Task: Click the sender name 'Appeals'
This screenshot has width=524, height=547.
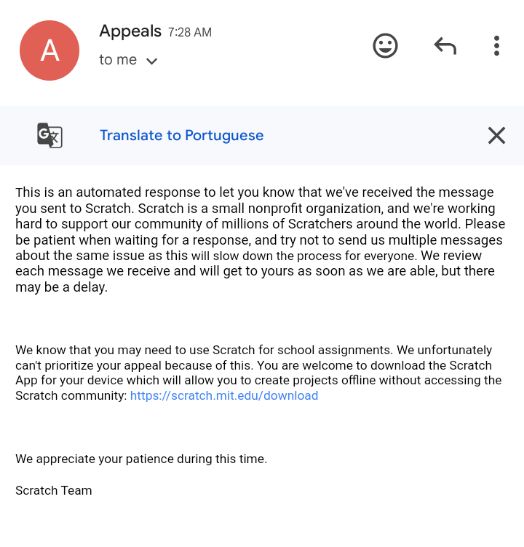Action: [130, 31]
